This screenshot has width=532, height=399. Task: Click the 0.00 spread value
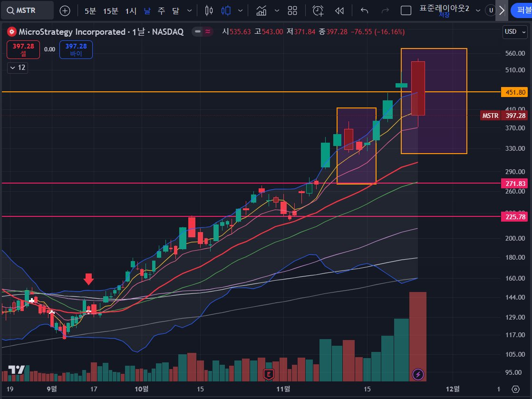[x=49, y=49]
